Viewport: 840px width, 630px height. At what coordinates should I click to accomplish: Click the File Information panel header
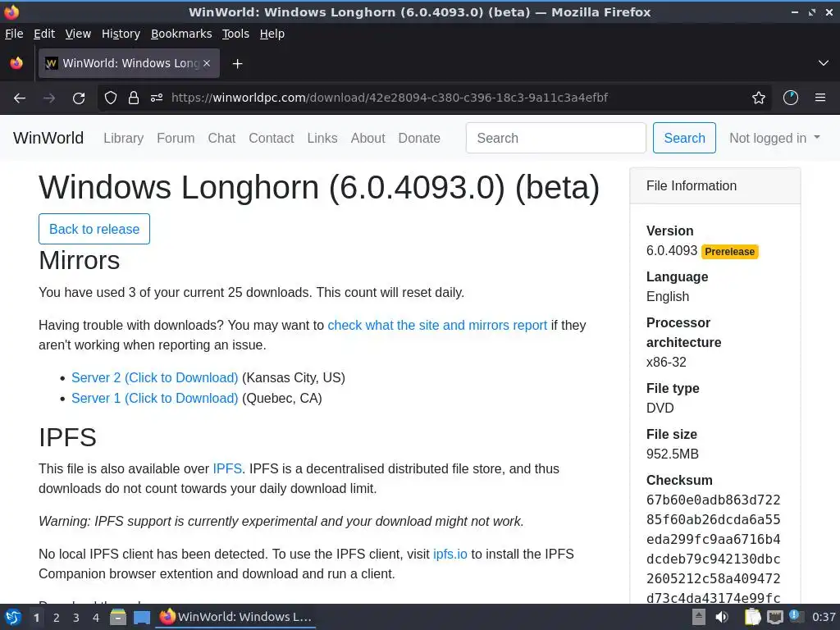click(715, 186)
